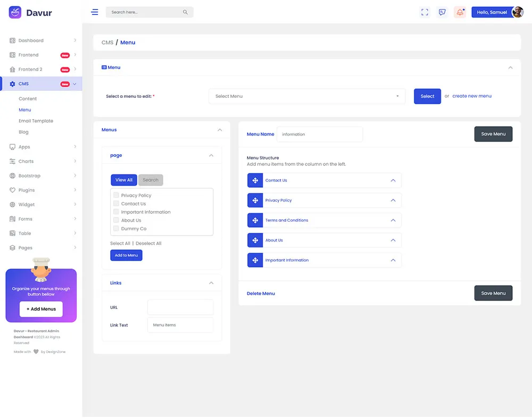Click the Plugins heart icon
Image resolution: width=532 pixels, height=418 pixels.
click(13, 190)
